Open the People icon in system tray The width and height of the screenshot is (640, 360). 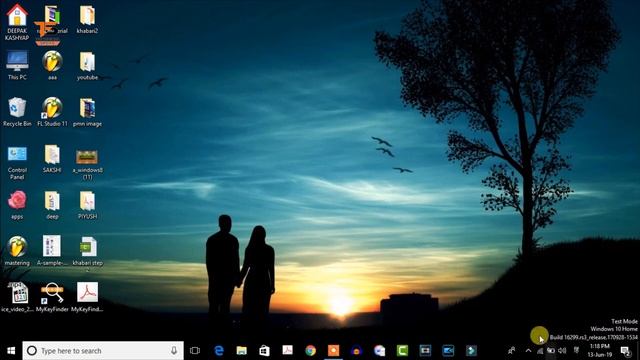(511, 351)
